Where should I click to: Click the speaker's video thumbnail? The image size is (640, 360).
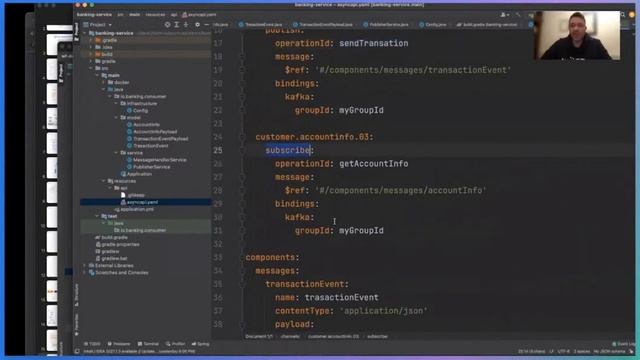(x=577, y=36)
